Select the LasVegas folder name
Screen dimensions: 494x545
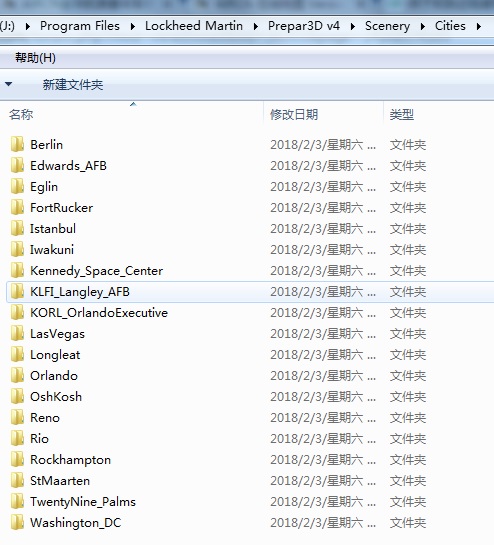57,334
